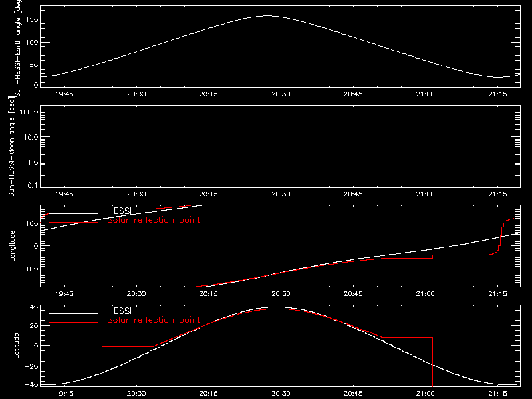Select HESSI legend text in Longitude plot
The width and height of the screenshot is (532, 399).
point(119,211)
